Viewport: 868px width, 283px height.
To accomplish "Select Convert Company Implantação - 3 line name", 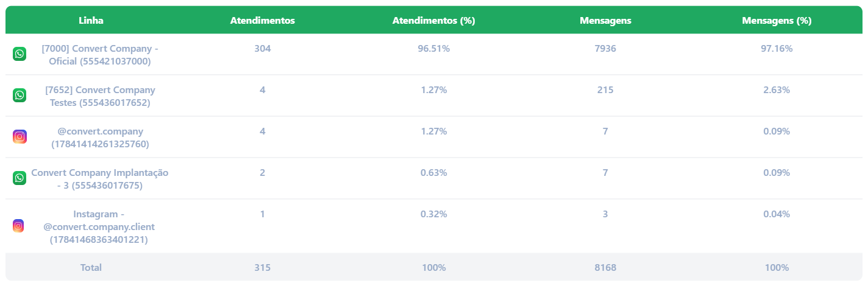I will click(100, 179).
